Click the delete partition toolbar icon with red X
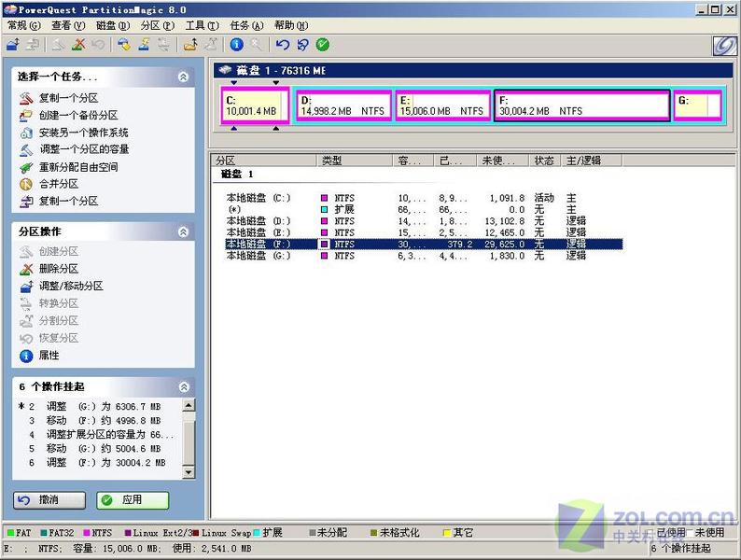Image resolution: width=741 pixels, height=560 pixels. pos(78,45)
